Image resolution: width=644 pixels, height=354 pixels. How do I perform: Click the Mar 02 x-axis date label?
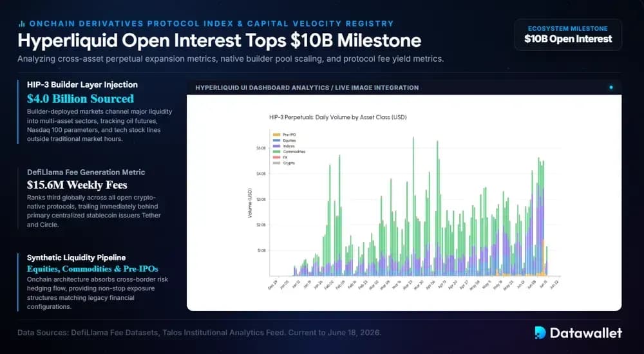click(x=374, y=284)
